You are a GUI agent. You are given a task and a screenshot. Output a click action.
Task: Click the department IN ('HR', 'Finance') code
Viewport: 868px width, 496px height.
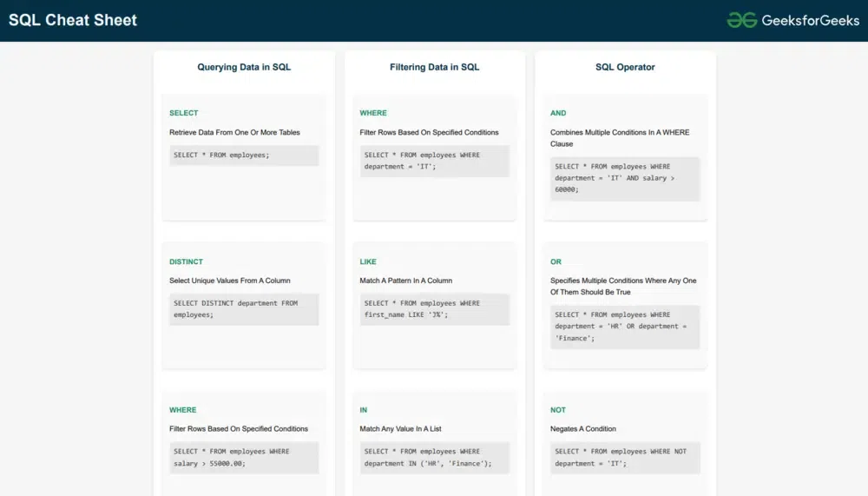435,458
